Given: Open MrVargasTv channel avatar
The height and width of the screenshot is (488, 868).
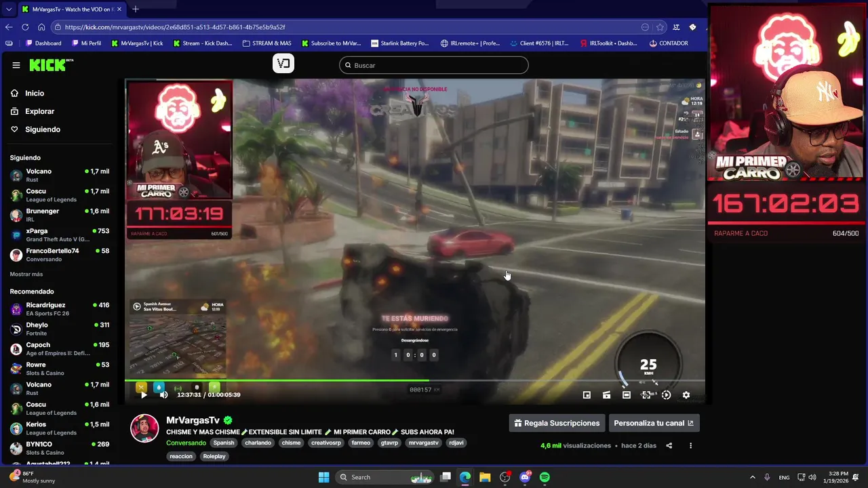Looking at the screenshot, I should pyautogui.click(x=144, y=428).
